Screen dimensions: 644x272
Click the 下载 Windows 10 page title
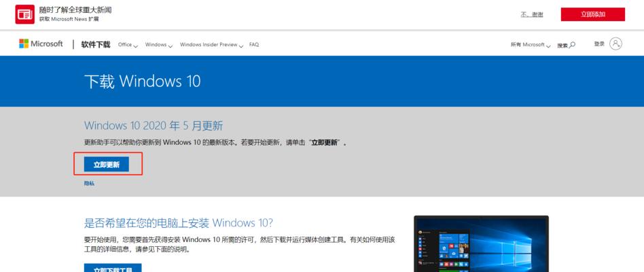(142, 82)
